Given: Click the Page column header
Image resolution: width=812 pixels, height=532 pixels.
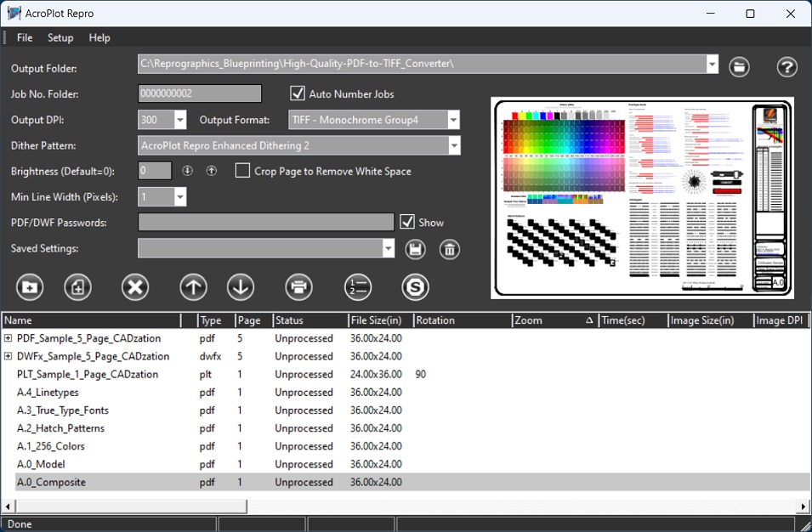Looking at the screenshot, I should point(253,320).
